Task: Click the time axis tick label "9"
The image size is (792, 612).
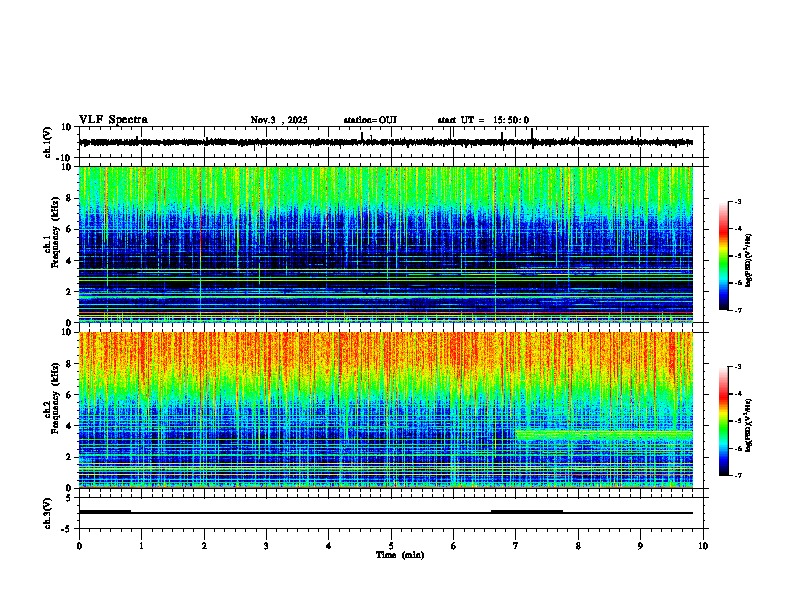Action: pos(640,546)
